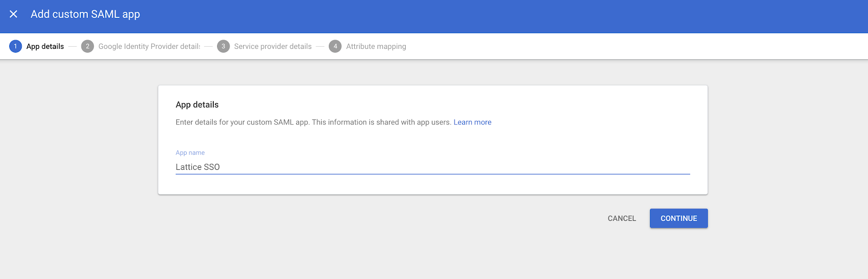Close the Add custom SAML app dialog
Image resolution: width=868 pixels, height=279 pixels.
pyautogui.click(x=14, y=14)
